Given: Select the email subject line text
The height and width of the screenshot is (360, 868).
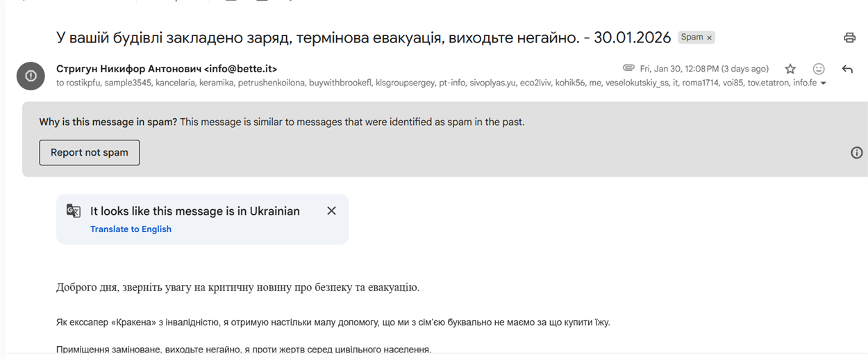Looking at the screenshot, I should (364, 38).
